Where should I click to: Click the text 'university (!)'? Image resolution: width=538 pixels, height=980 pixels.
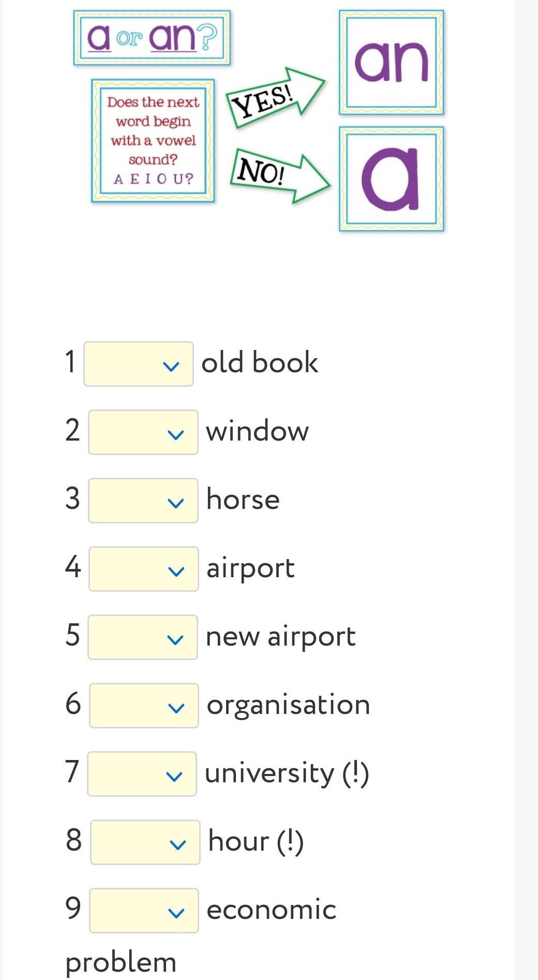[287, 773]
